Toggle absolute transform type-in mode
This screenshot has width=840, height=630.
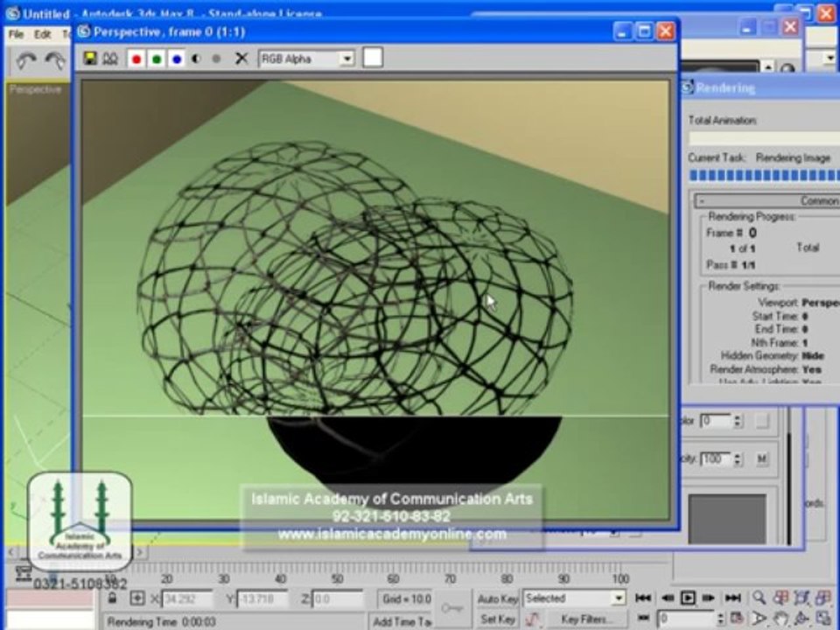point(137,598)
